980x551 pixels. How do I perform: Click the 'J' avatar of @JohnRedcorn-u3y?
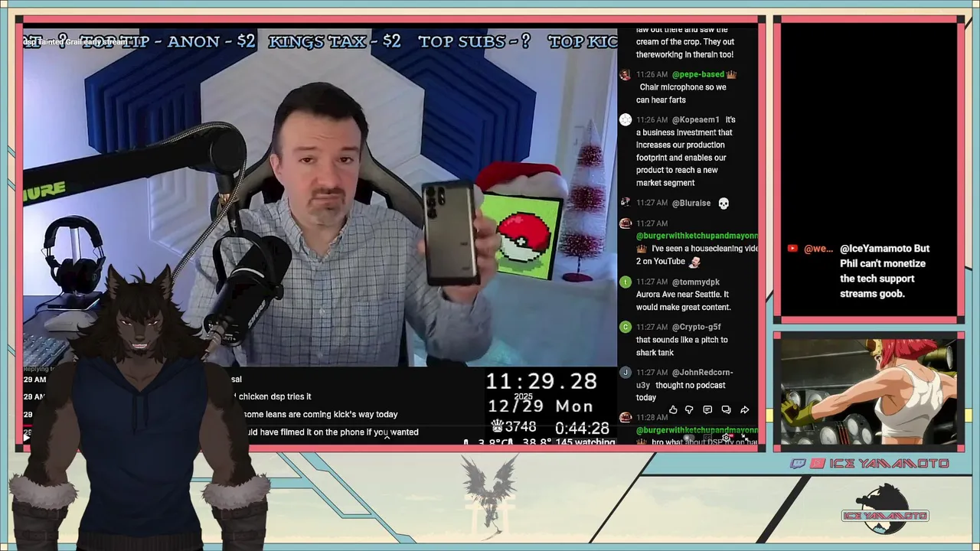pyautogui.click(x=626, y=372)
